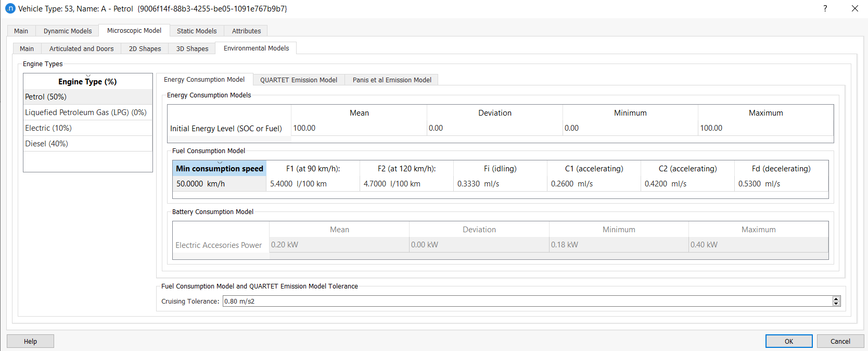The width and height of the screenshot is (868, 351).
Task: Open the Main sub-tab under Microscopic Model
Action: 27,48
